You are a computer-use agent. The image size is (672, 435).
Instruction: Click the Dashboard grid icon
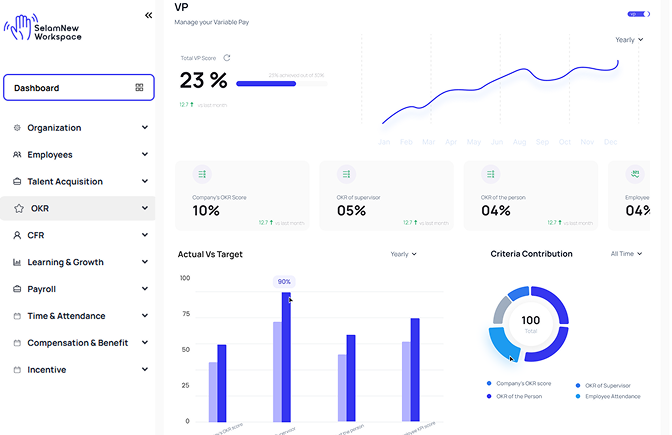(139, 88)
